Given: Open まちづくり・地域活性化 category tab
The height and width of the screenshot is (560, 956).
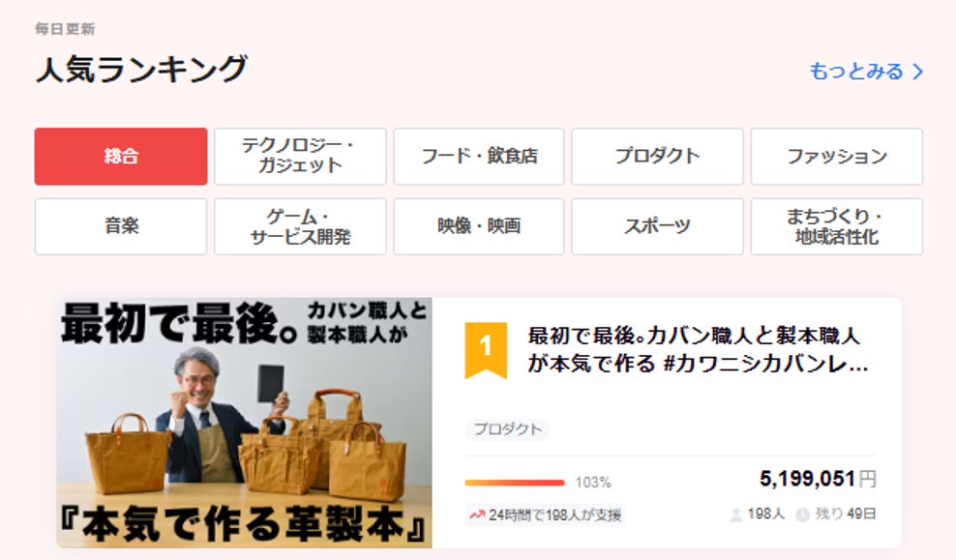Looking at the screenshot, I should tap(837, 226).
